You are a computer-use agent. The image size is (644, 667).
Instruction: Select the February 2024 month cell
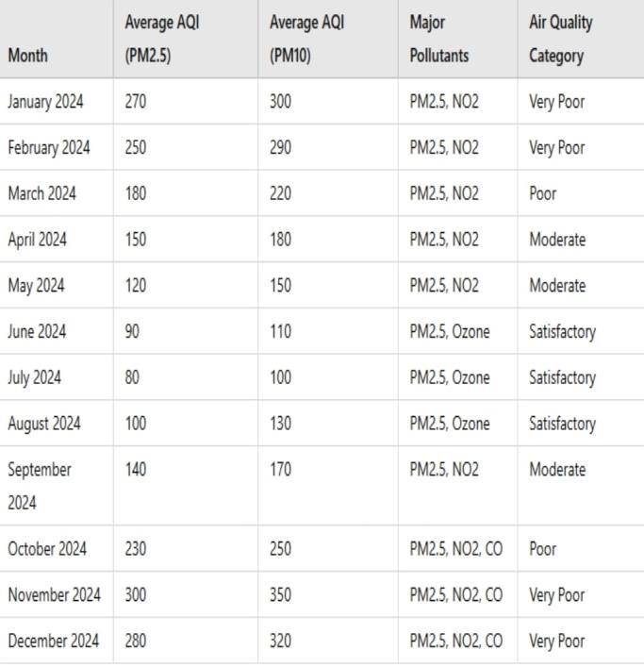click(49, 148)
